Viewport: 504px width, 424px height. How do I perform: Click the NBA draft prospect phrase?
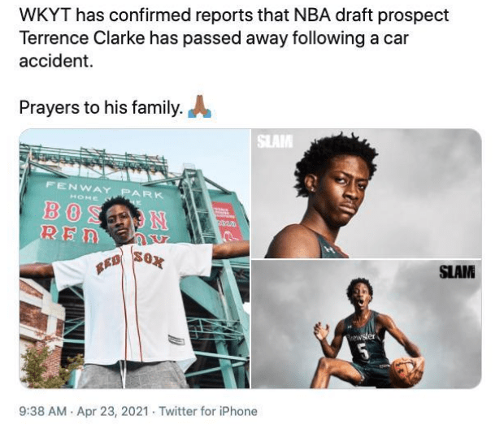[371, 15]
